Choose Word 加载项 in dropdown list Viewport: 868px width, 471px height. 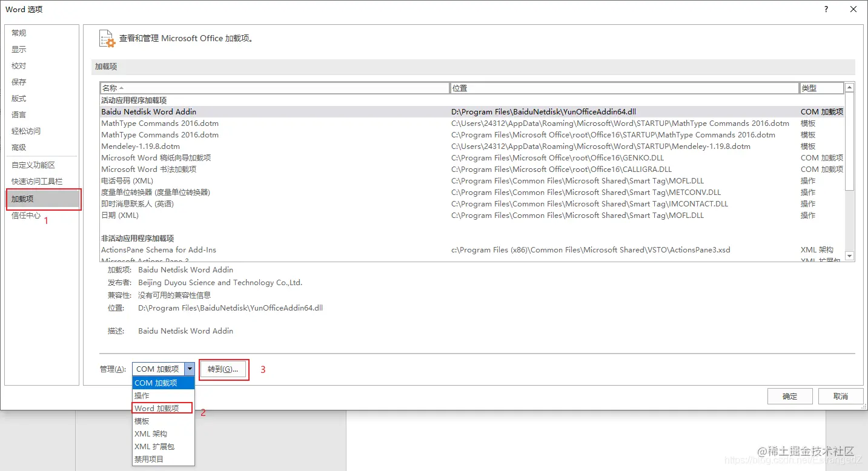click(164, 409)
